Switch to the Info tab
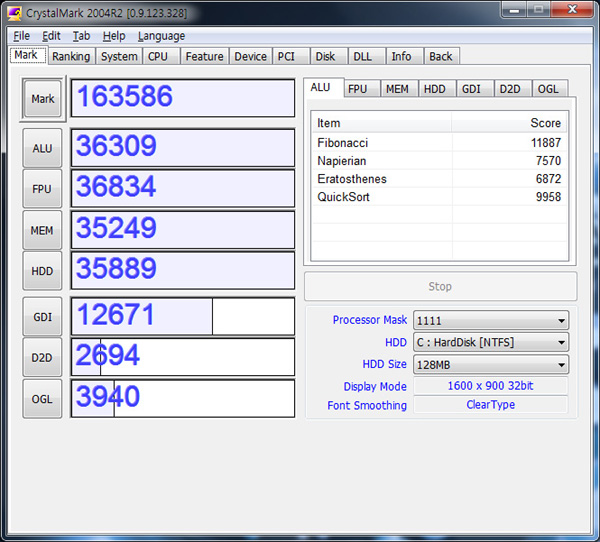 point(405,56)
